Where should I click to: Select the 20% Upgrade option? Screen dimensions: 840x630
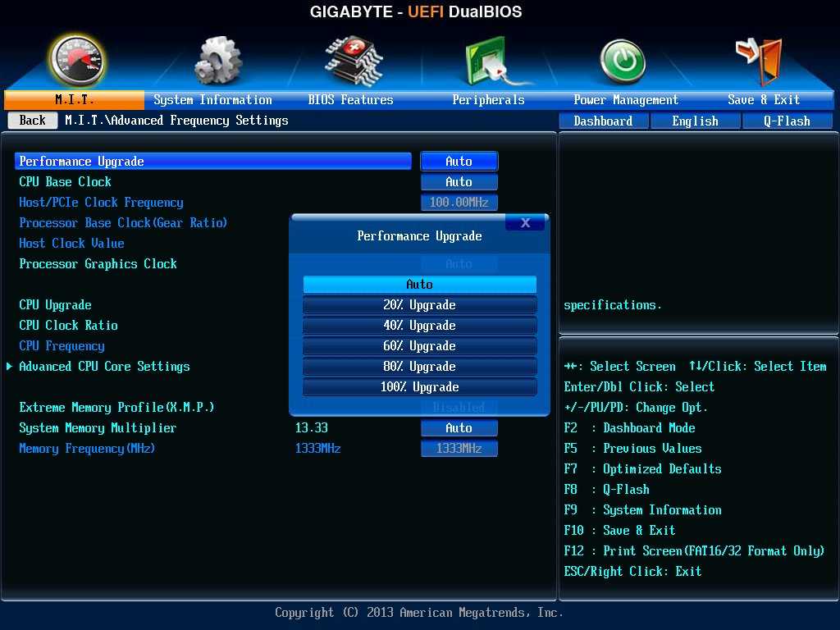click(419, 305)
